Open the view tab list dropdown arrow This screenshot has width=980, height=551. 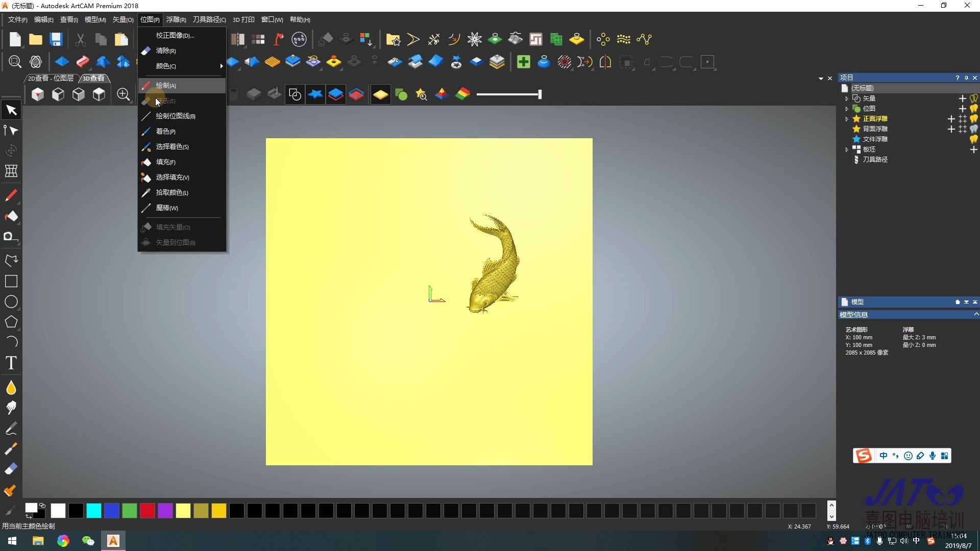coord(821,79)
